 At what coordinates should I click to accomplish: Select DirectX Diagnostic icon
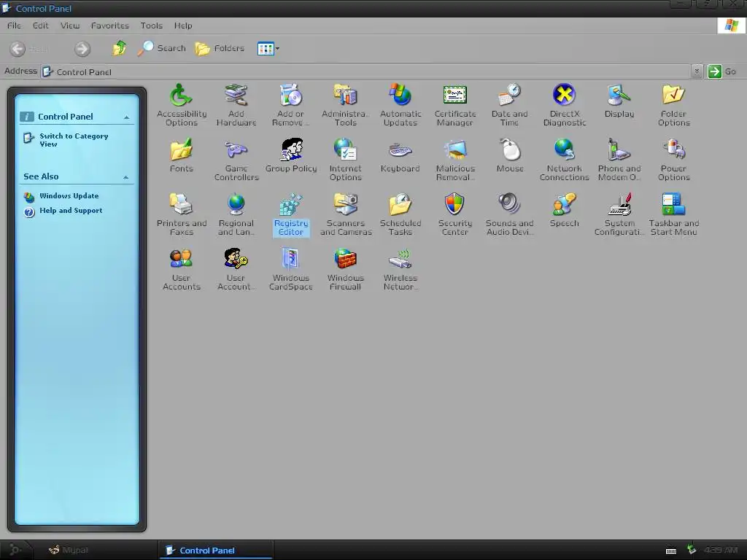pos(564,105)
